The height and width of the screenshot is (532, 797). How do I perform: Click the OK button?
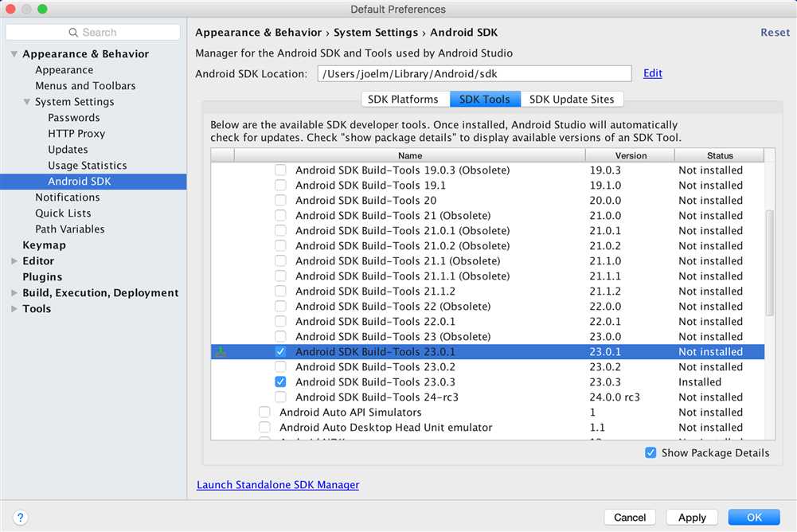(754, 517)
